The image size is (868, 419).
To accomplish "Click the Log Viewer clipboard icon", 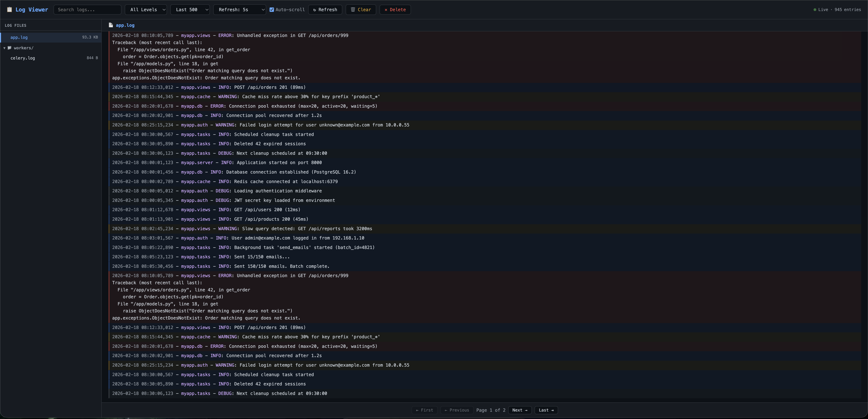I will tap(9, 9).
